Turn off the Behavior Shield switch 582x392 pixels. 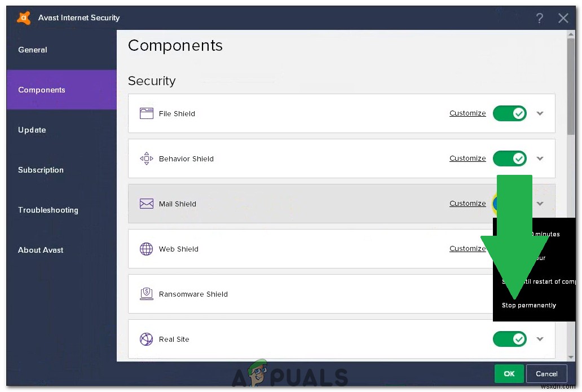coord(510,158)
